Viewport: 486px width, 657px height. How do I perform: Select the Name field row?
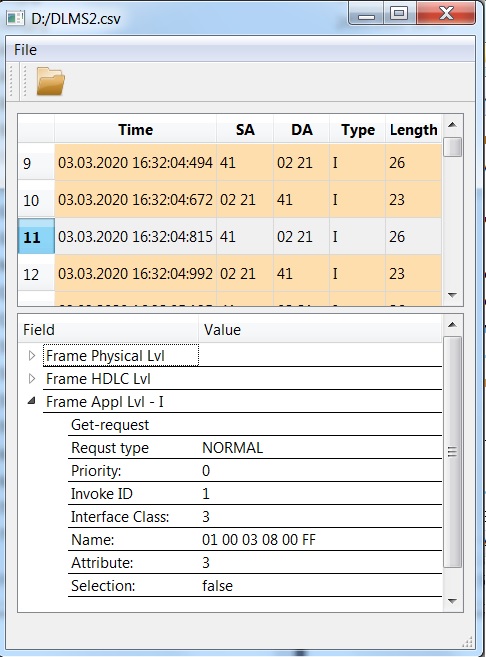(255, 540)
